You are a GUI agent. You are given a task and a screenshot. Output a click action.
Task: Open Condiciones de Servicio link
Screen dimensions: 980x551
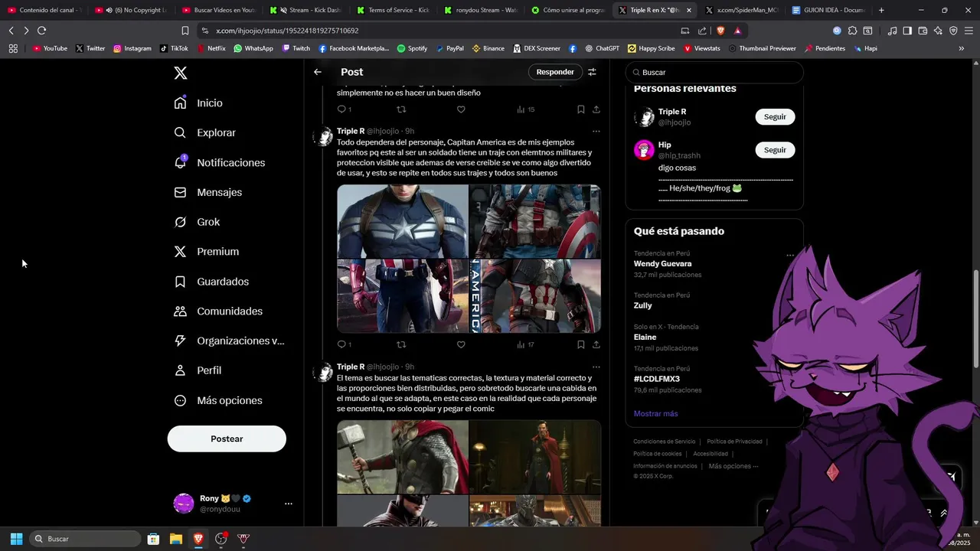(x=664, y=442)
